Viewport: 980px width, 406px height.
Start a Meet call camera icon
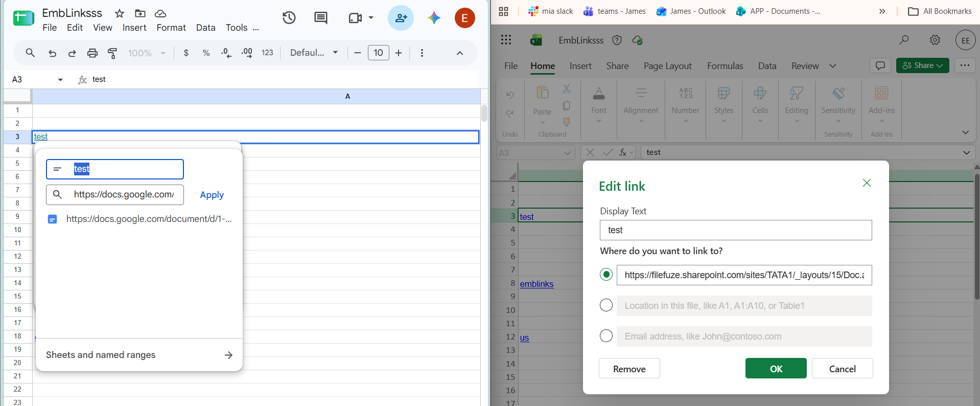[x=355, y=18]
